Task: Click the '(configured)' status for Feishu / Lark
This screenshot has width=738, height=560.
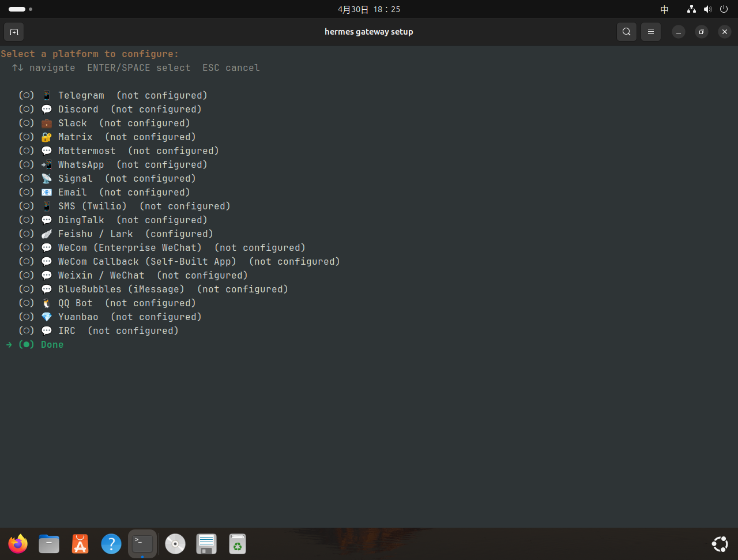Action: [x=179, y=234]
